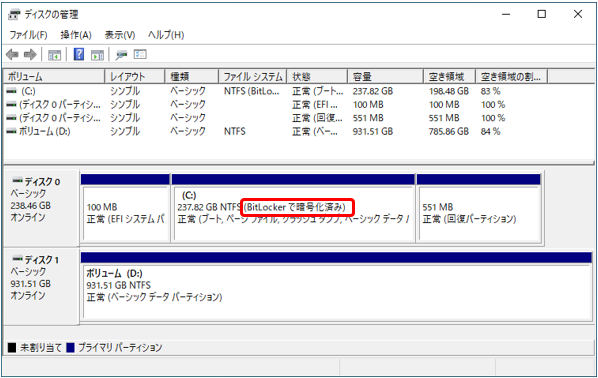The height and width of the screenshot is (378, 598).
Task: Click the 198.48 GB free space cell
Action: (x=448, y=91)
